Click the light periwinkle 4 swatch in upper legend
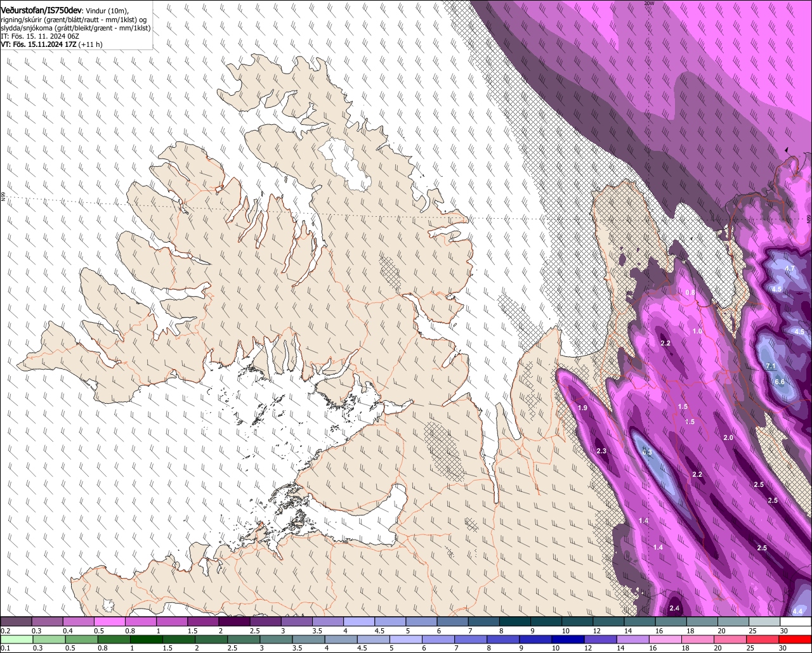This screenshot has height=653, width=812. (x=359, y=622)
